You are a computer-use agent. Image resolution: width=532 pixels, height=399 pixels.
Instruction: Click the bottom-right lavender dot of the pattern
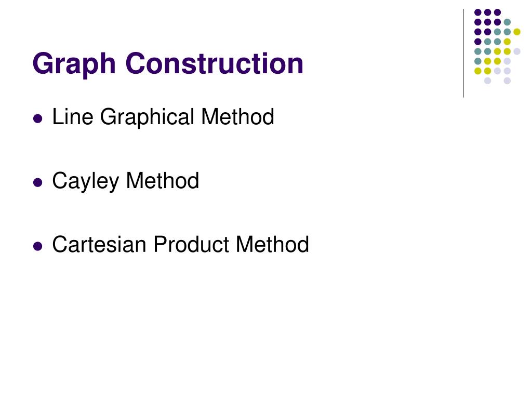[x=507, y=81]
